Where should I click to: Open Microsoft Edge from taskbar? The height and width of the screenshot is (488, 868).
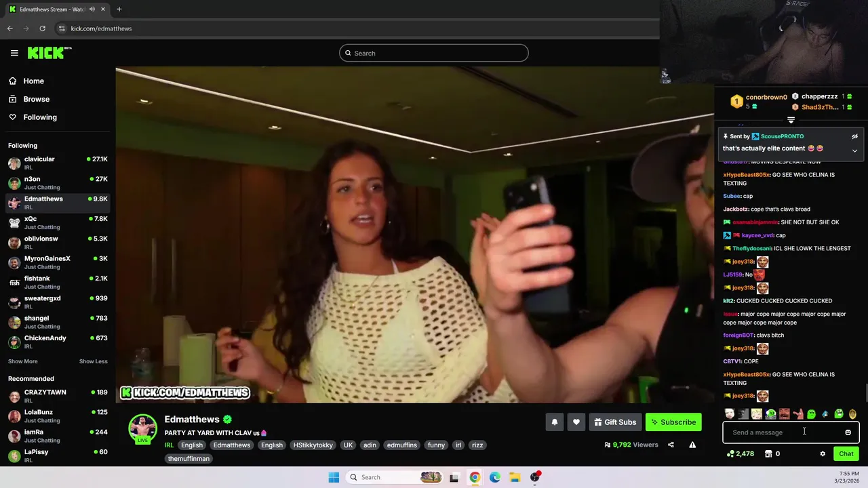[495, 477]
